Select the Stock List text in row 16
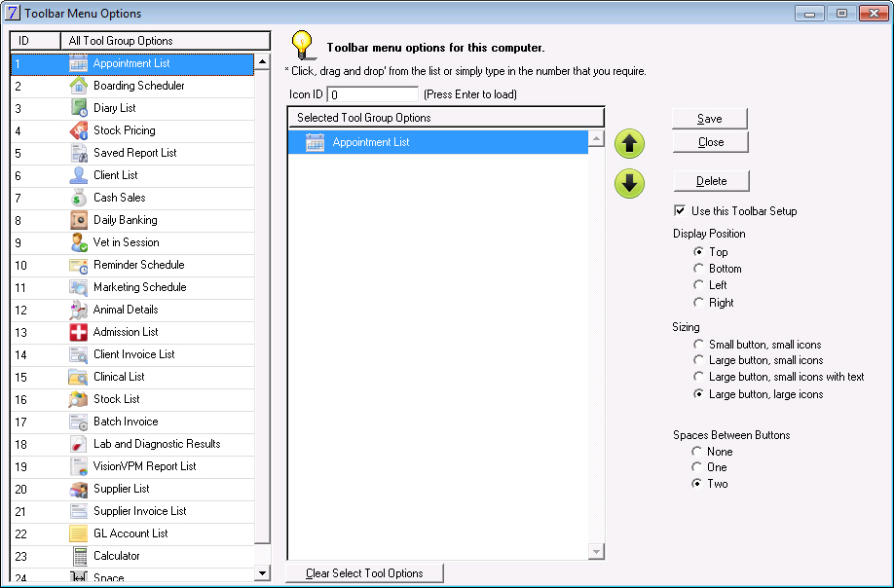This screenshot has height=588, width=894. tap(116, 399)
